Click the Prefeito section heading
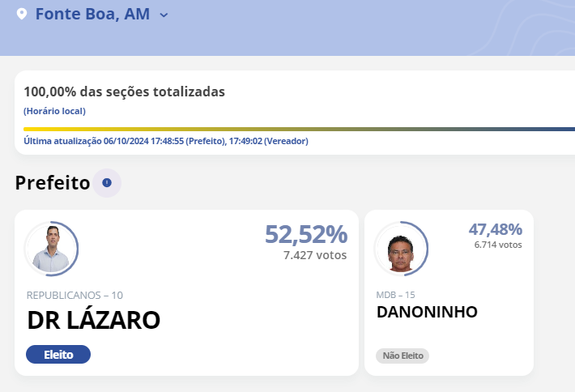Image resolution: width=575 pixels, height=392 pixels. coord(52,183)
